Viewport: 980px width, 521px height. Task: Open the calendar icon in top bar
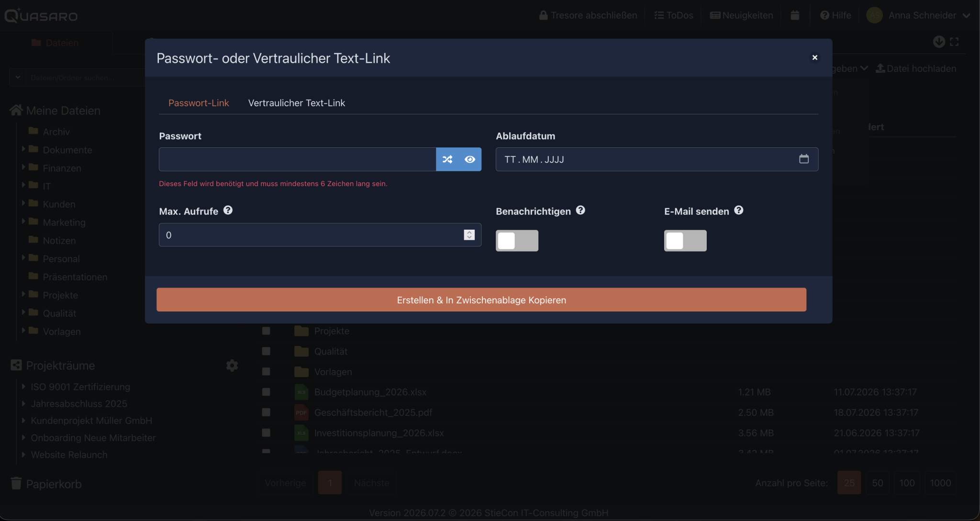pyautogui.click(x=795, y=15)
